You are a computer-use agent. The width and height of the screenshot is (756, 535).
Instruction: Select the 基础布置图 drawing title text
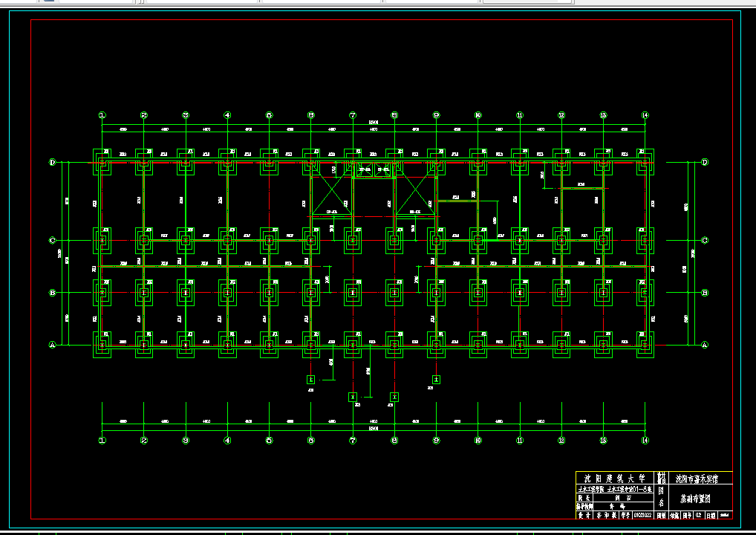click(x=695, y=499)
